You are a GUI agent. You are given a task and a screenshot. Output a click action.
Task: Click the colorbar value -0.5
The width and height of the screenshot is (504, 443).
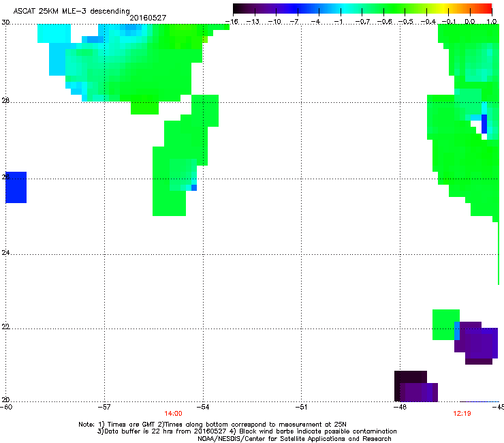pyautogui.click(x=406, y=22)
